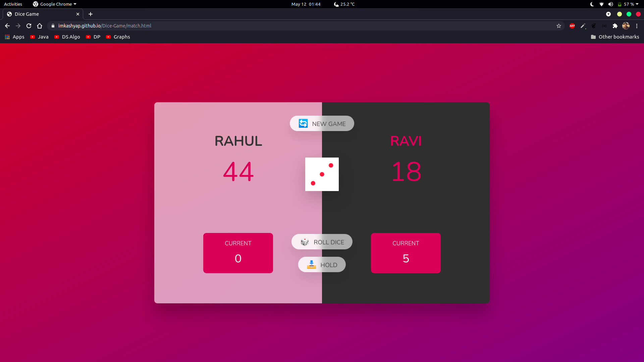Screen dimensions: 644x362
Task: Open the Google Chrome app menu dropdown
Action: tap(55, 4)
